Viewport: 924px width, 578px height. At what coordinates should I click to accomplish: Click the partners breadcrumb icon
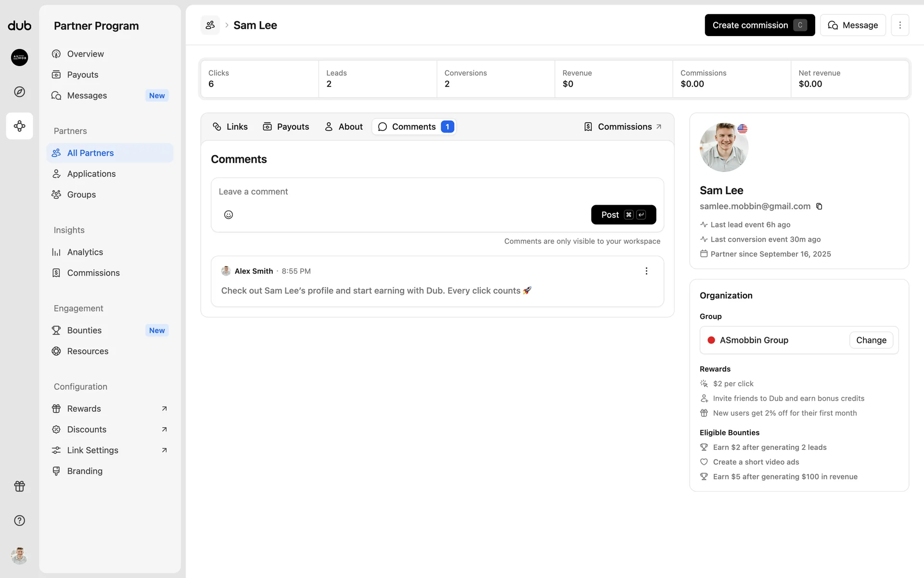point(210,25)
